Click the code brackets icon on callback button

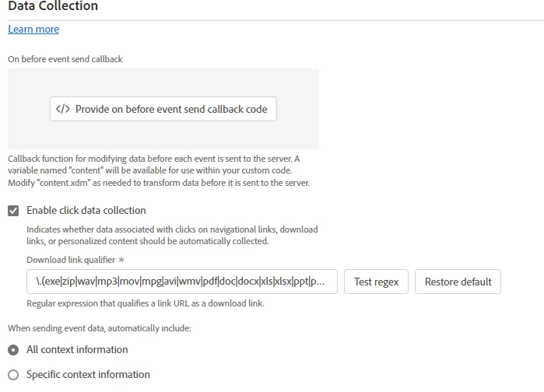pyautogui.click(x=63, y=109)
